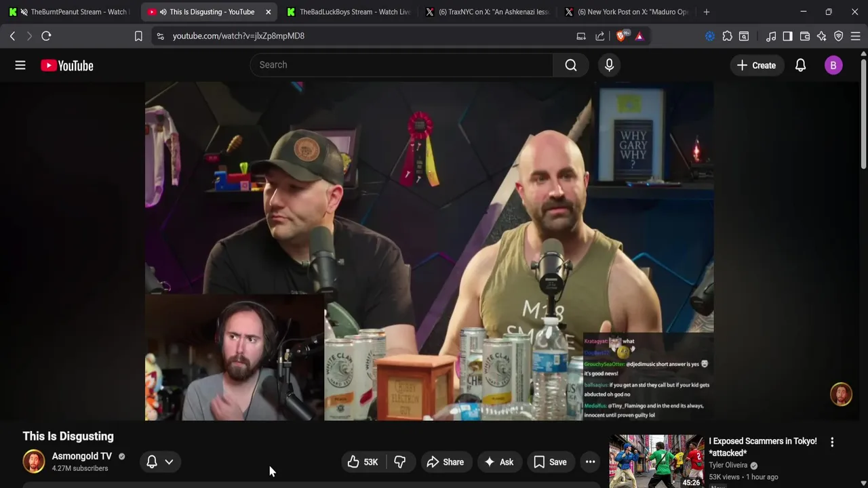Screen dimensions: 868x488
Task: Open the Leo AI sparkle icon
Action: coord(822,36)
